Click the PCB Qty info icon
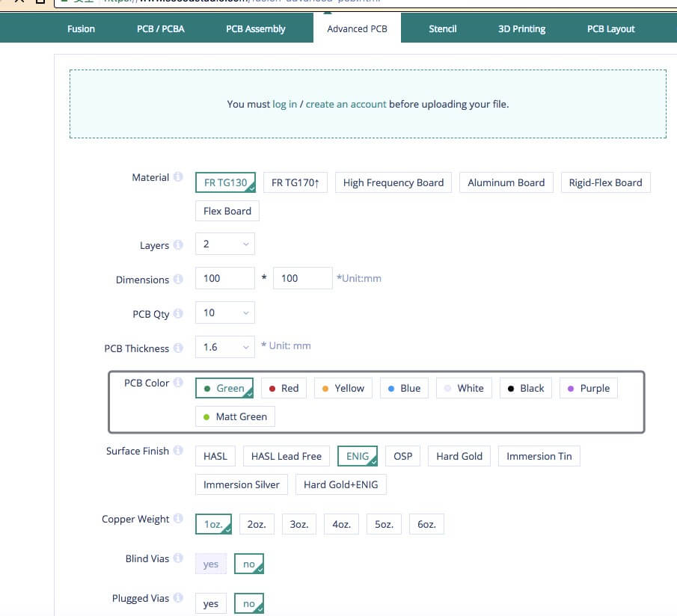The width and height of the screenshot is (677, 616). [178, 314]
